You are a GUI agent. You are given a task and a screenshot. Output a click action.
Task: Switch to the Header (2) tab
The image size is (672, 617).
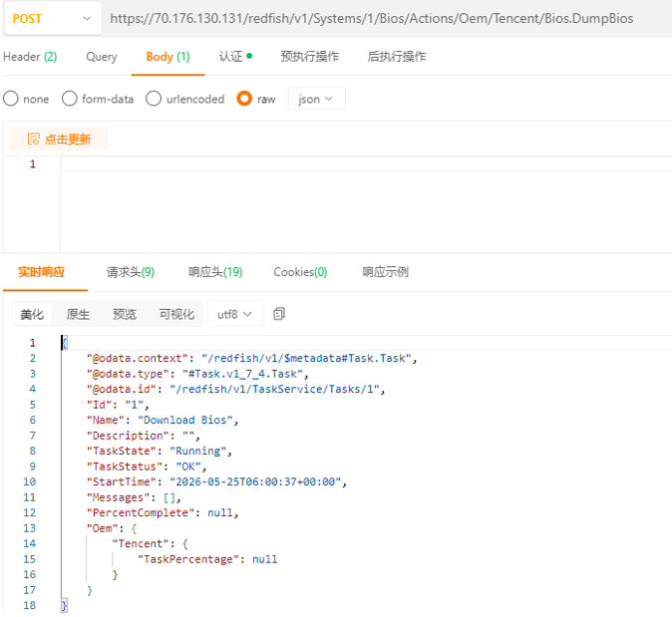pyautogui.click(x=30, y=57)
